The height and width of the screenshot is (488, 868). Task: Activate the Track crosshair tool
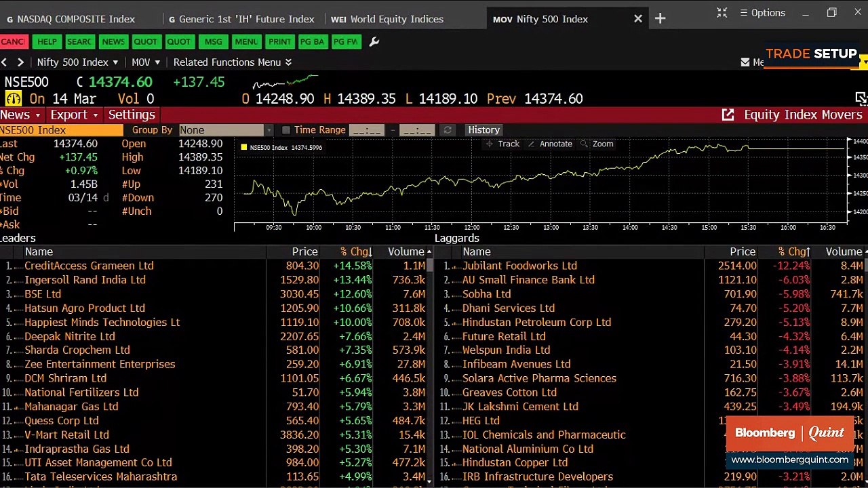(x=502, y=144)
